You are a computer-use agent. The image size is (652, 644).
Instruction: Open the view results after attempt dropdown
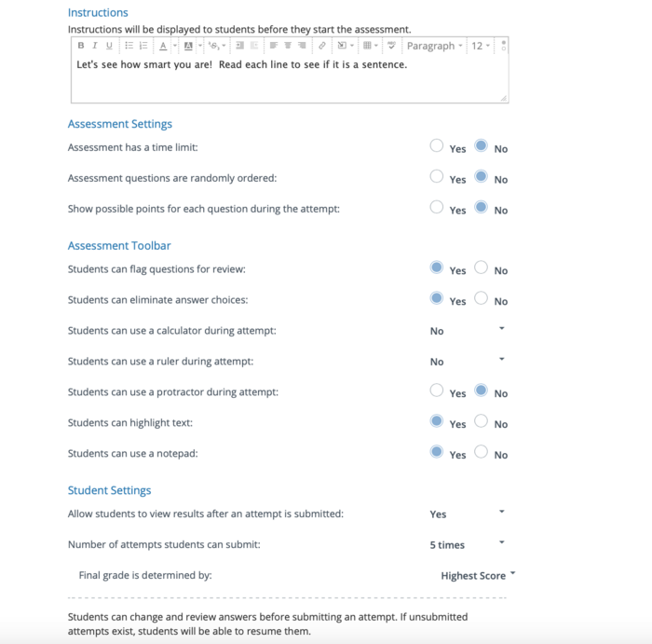[x=468, y=514]
